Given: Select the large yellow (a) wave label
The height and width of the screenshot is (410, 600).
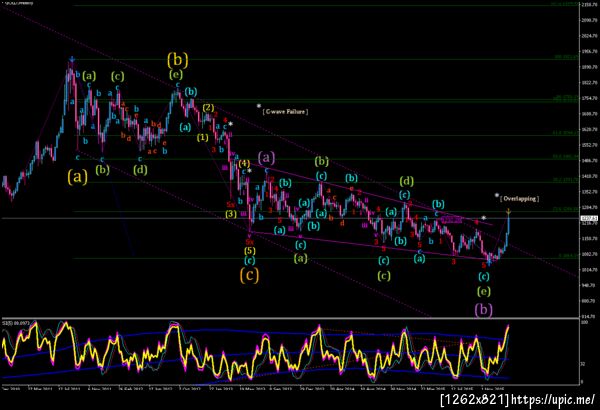Looking at the screenshot, I should (x=77, y=177).
